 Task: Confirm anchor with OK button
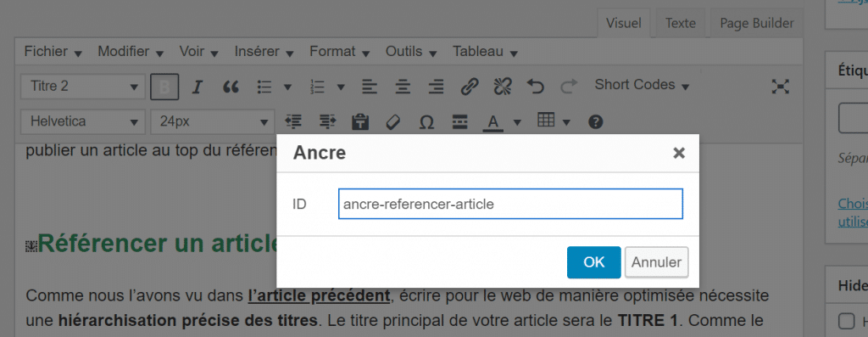pyautogui.click(x=594, y=262)
